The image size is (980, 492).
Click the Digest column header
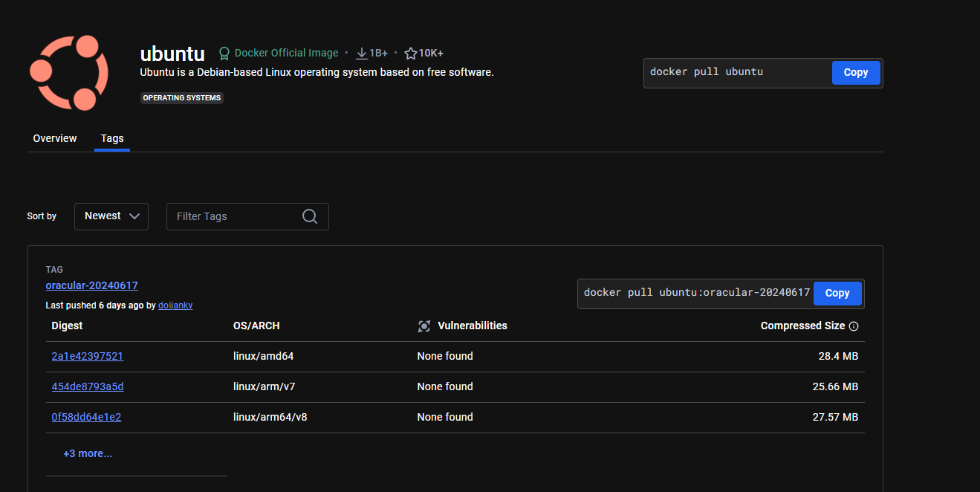(x=68, y=326)
